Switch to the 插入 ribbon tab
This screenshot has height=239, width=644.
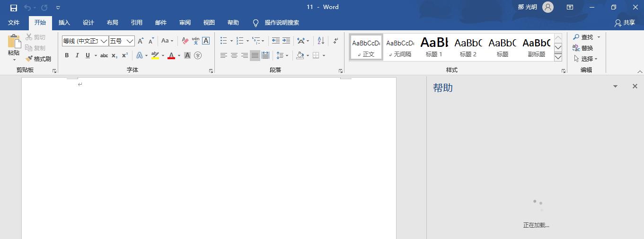coord(64,23)
